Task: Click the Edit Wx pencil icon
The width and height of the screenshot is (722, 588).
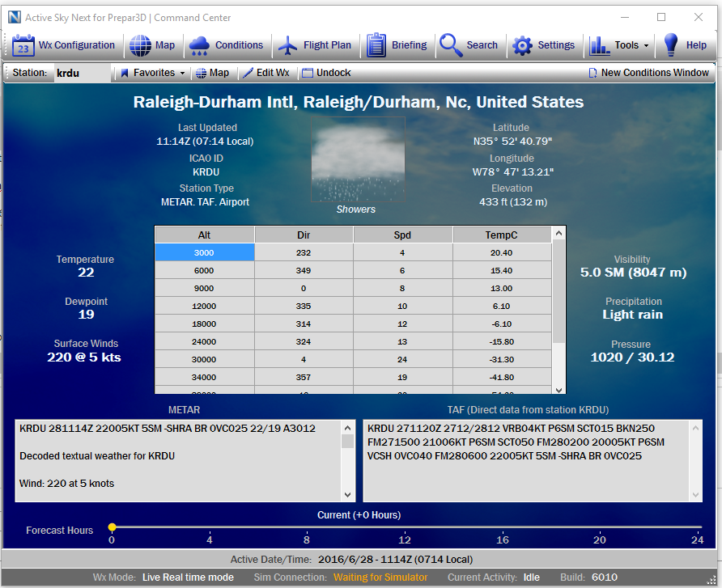Action: coord(248,73)
